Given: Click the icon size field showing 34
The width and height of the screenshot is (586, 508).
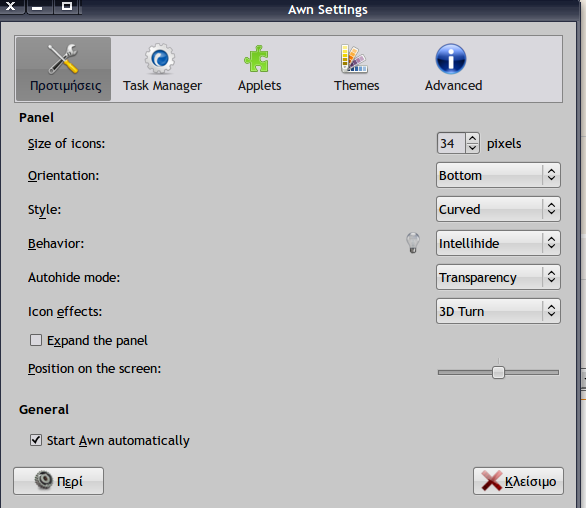Looking at the screenshot, I should coord(451,143).
